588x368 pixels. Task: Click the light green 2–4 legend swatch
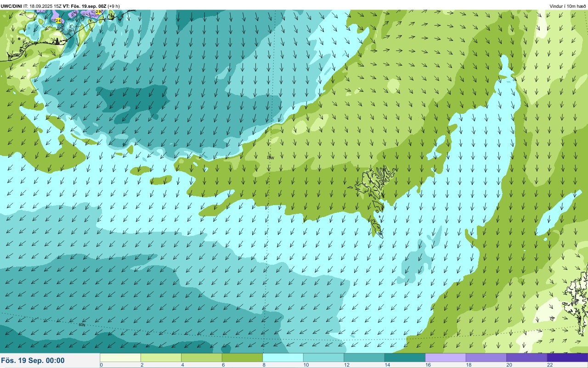coord(161,357)
